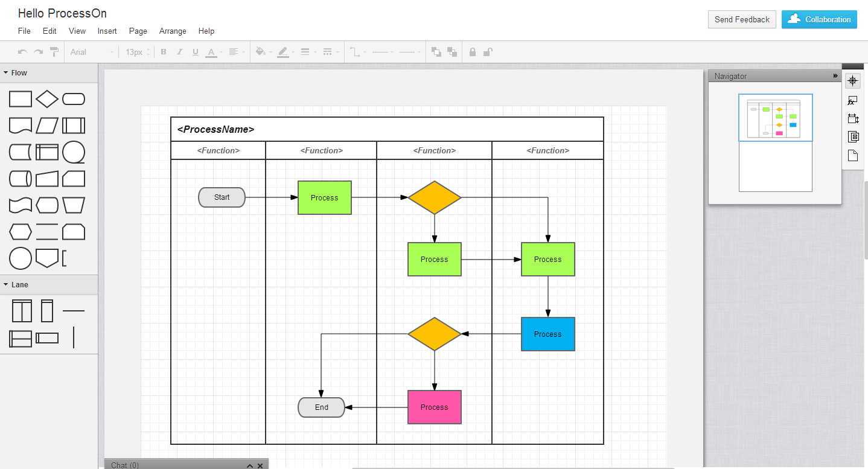Open the Arrange menu
Image resolution: width=868 pixels, height=469 pixels.
point(173,31)
